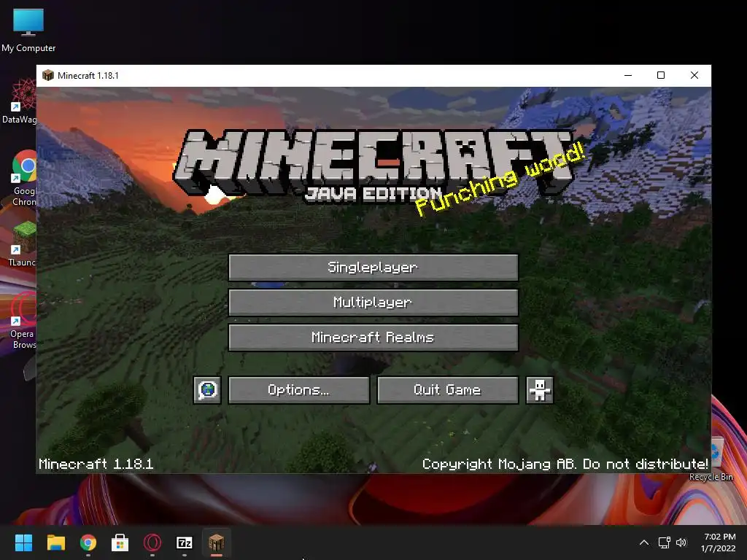Open the Multiplayer server list
Screen dimensions: 747x560
(373, 303)
